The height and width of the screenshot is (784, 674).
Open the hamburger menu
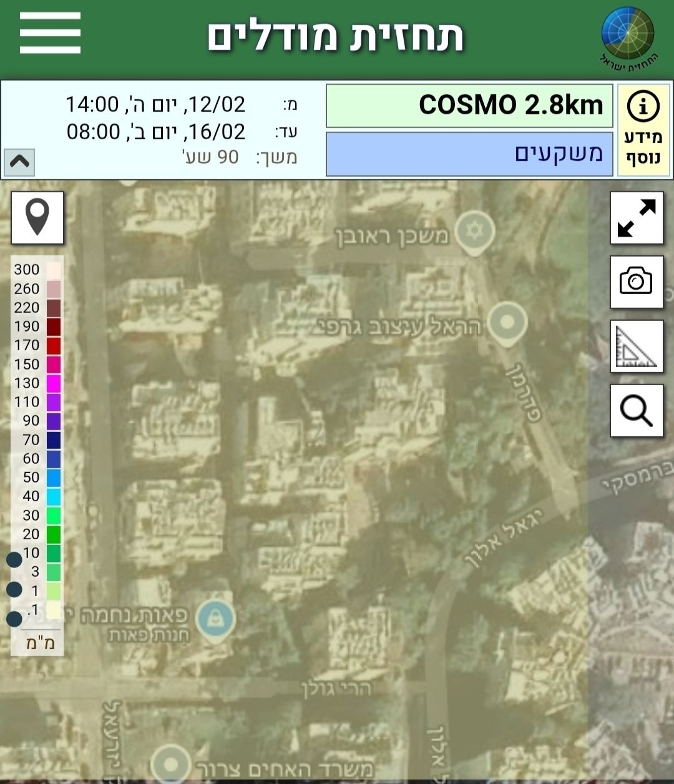50,33
